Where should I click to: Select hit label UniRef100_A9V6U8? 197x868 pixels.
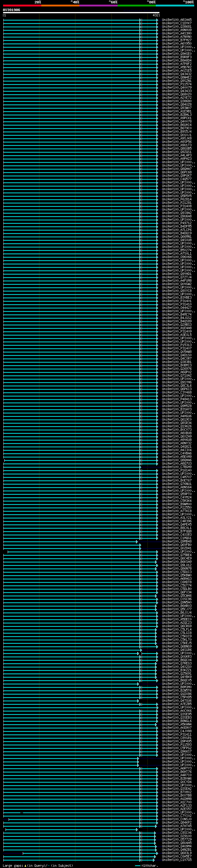pyautogui.click(x=177, y=440)
